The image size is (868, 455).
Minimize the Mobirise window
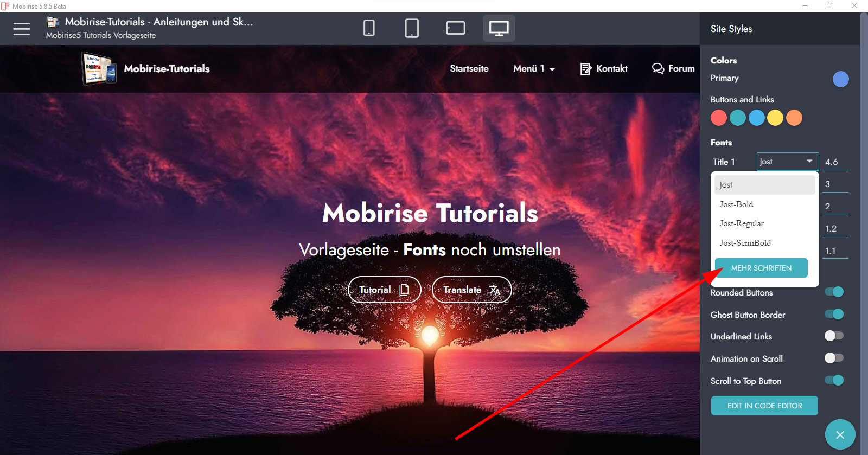click(x=805, y=6)
